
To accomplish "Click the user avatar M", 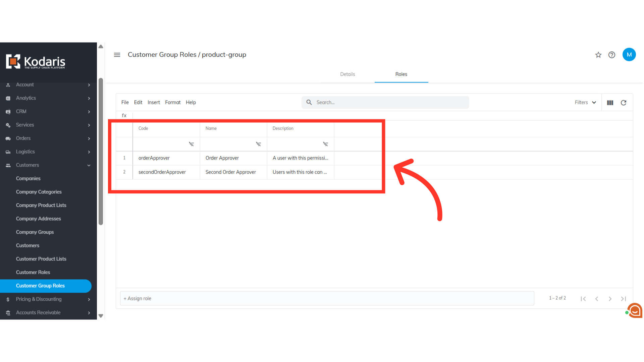I will pos(629,55).
